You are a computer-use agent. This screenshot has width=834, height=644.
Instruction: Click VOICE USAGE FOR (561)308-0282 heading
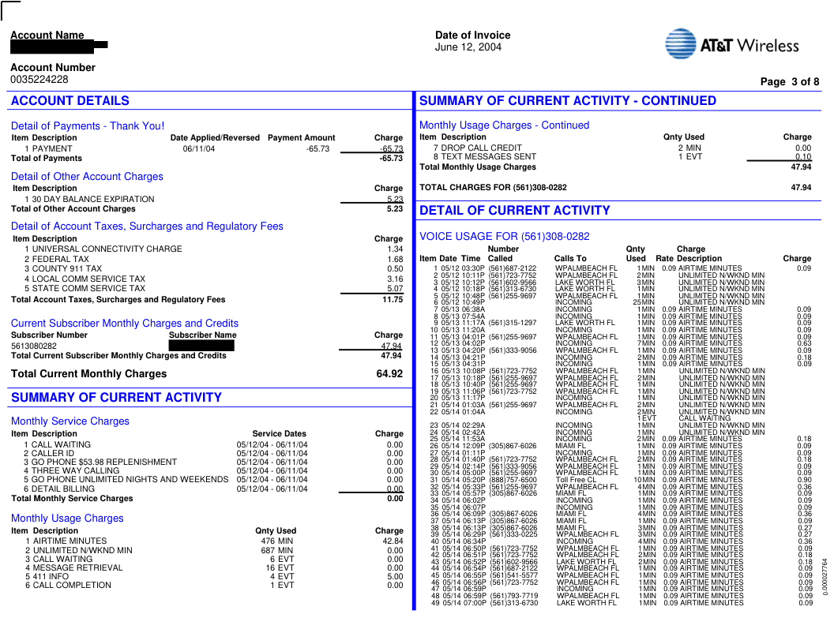tap(504, 236)
